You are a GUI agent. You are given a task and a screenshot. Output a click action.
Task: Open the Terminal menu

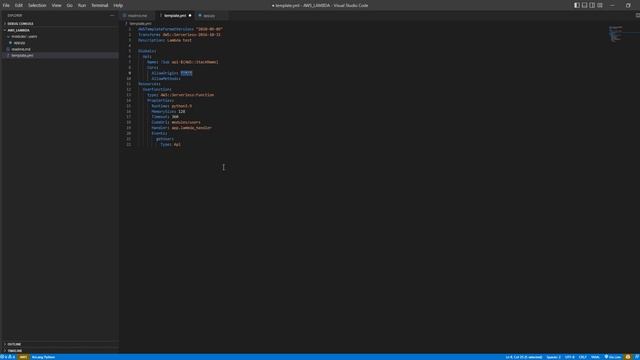(x=100, y=5)
